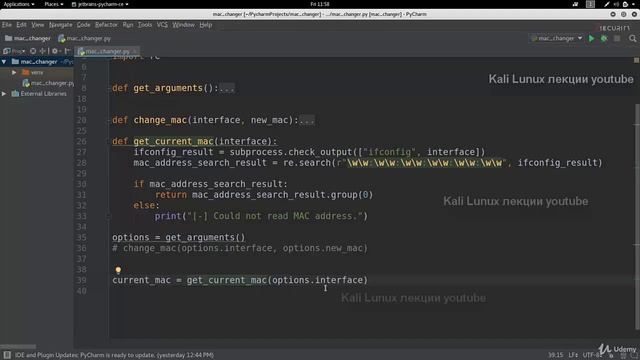Open Kali Applications menu
This screenshot has height=360, width=640.
pos(19,4)
